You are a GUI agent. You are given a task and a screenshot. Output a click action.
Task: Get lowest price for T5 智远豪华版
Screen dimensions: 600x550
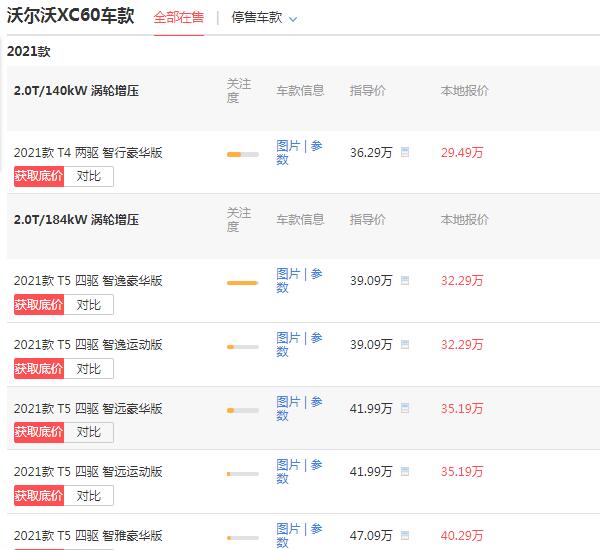pyautogui.click(x=39, y=432)
